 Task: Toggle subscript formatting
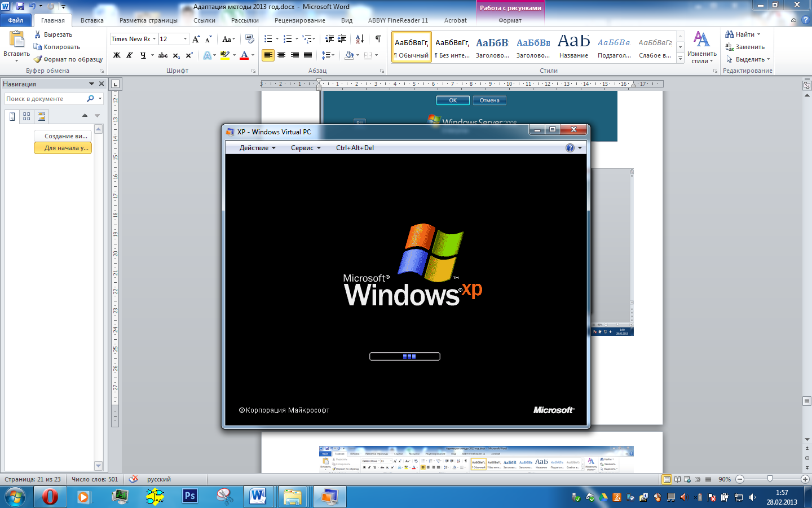pos(176,55)
